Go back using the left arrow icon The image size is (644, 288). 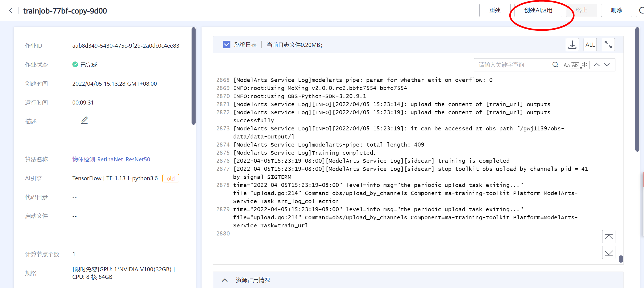[x=11, y=11]
